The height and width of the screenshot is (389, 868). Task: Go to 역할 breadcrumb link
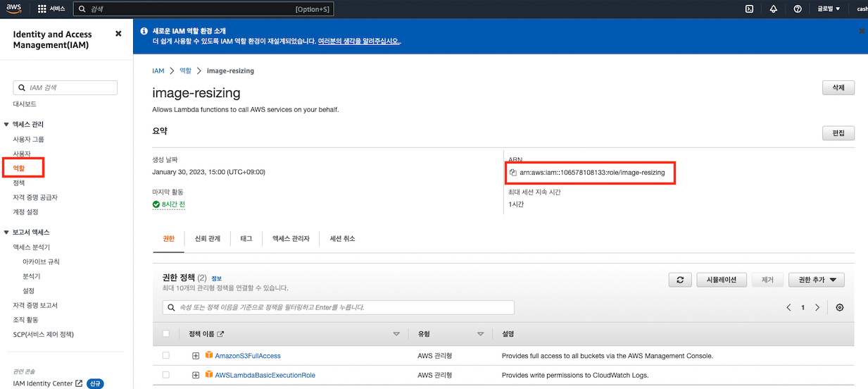tap(185, 71)
